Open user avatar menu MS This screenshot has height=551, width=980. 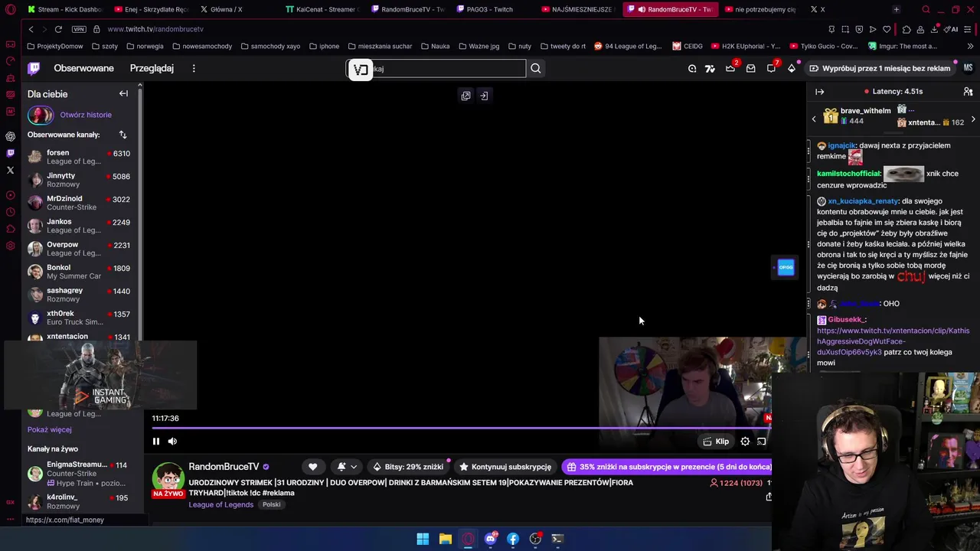click(x=968, y=68)
